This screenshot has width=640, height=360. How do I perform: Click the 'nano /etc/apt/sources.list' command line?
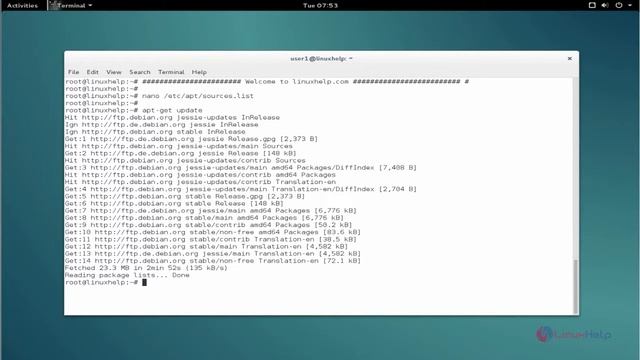tap(159, 96)
